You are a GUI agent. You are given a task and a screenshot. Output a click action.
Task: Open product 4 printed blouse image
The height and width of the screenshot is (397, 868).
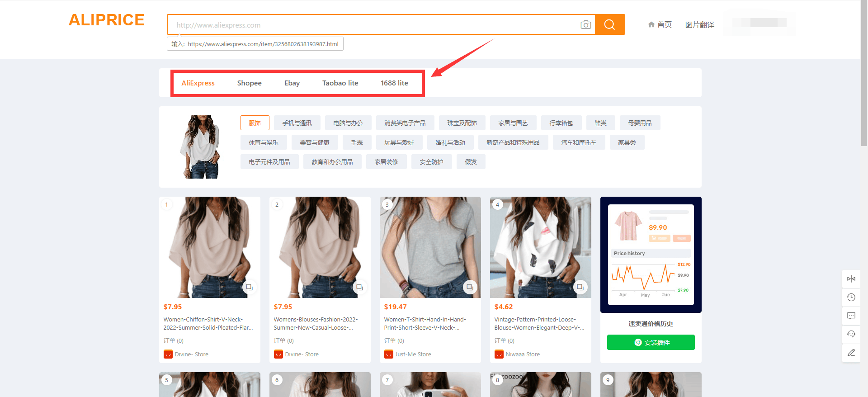[541, 247]
